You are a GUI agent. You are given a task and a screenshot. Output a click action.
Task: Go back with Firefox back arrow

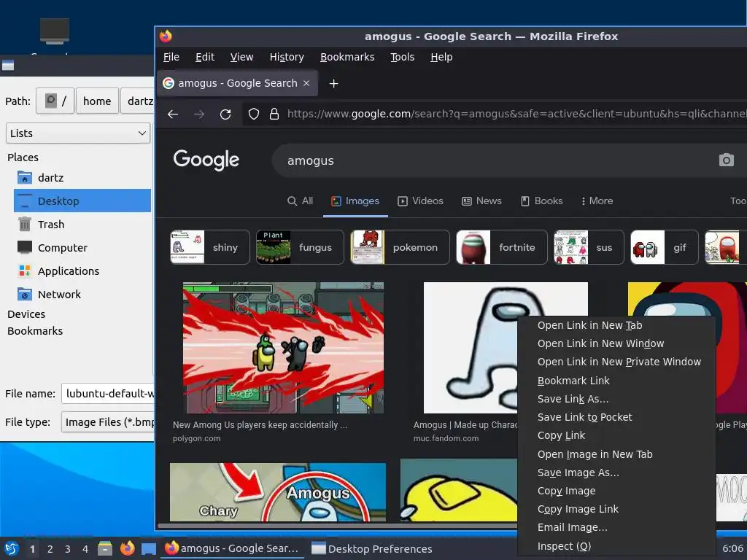click(173, 114)
